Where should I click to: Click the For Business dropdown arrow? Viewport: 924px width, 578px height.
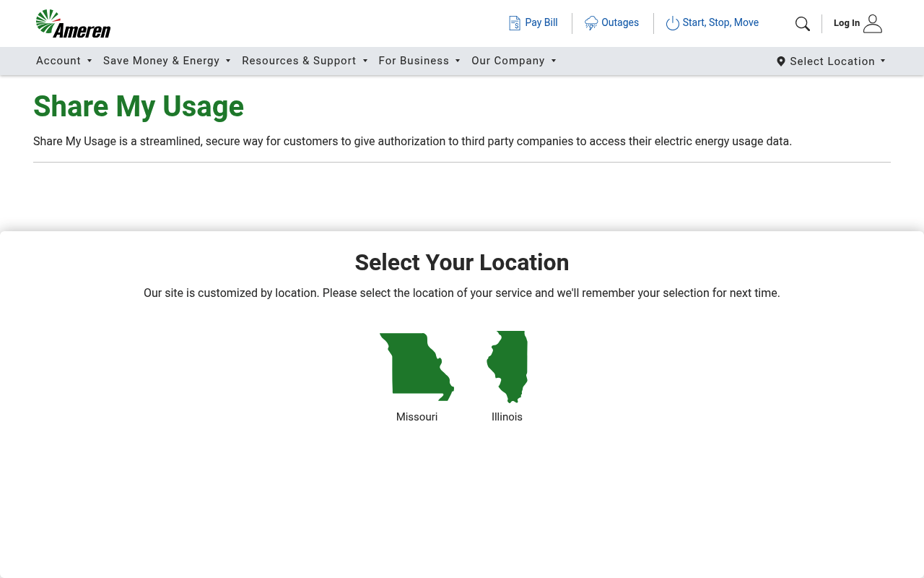click(x=458, y=61)
